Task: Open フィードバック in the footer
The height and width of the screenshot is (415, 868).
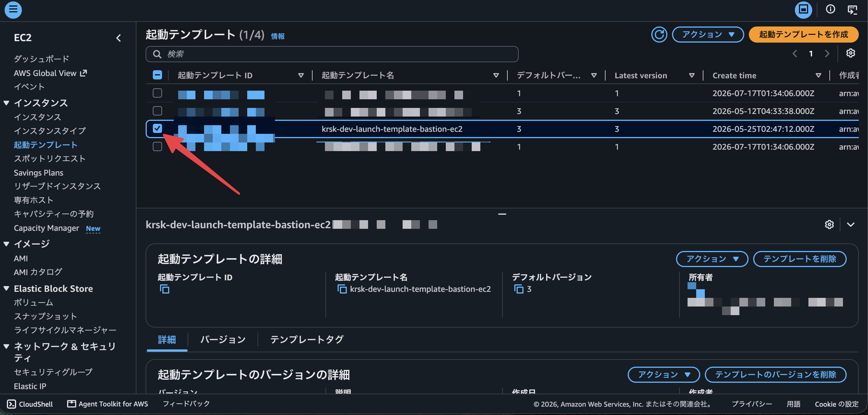Action: point(186,403)
